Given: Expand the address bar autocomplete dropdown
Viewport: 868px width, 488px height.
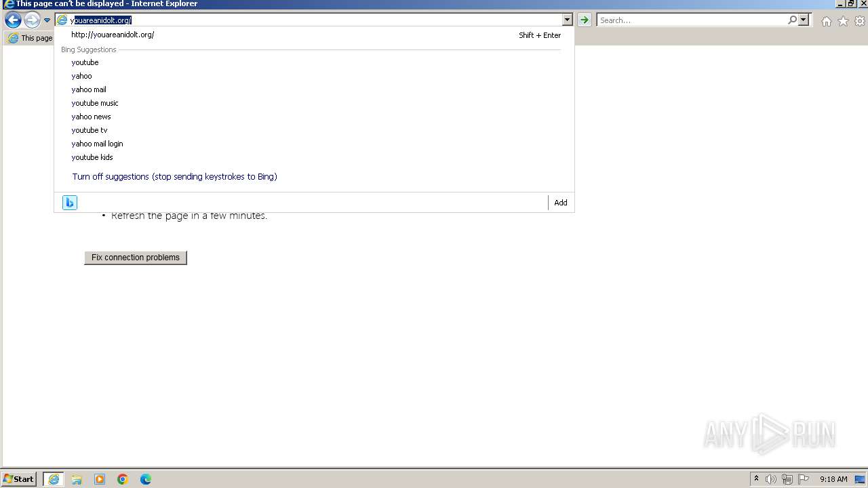Looking at the screenshot, I should tap(568, 20).
